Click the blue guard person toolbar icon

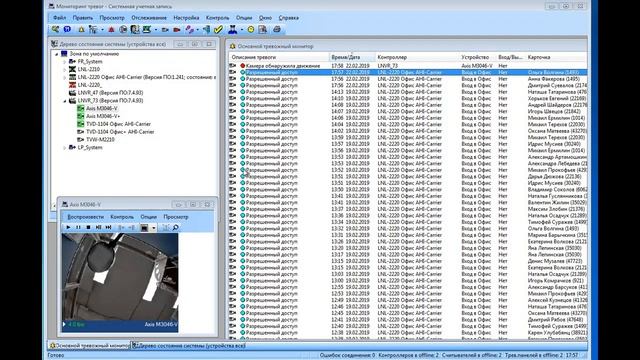pos(233,29)
